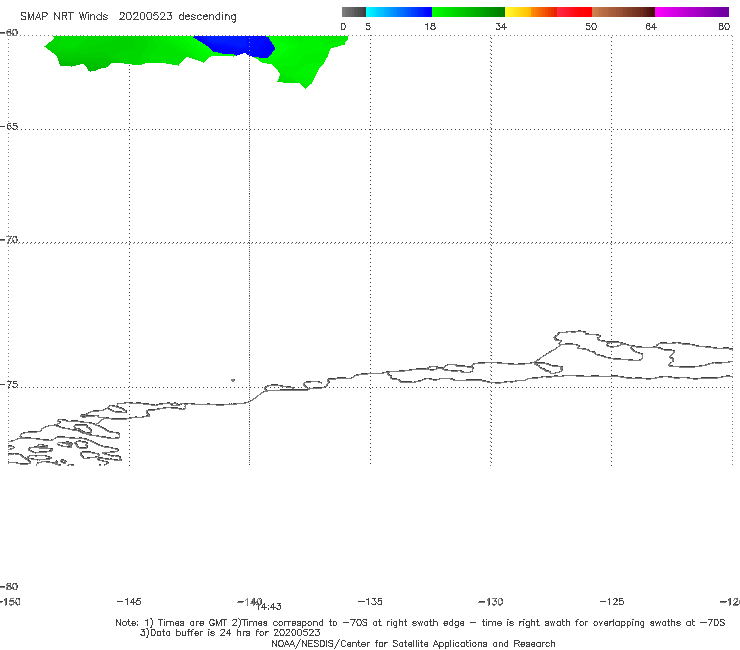Click the colorbar label 18
Image resolution: width=740 pixels, height=650 pixels.
430,26
